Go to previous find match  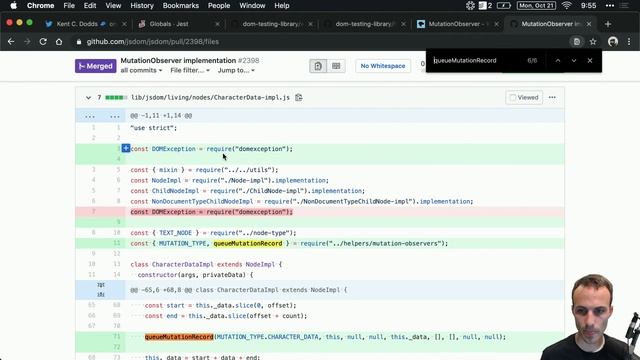click(x=558, y=60)
